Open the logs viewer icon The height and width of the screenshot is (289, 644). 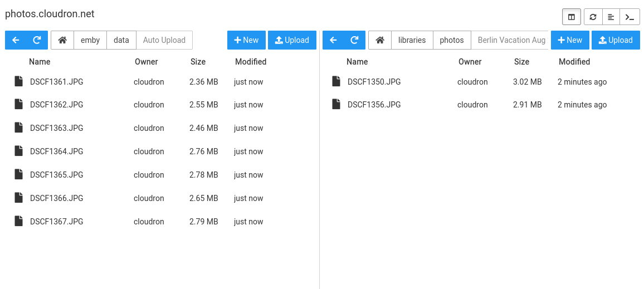click(611, 17)
